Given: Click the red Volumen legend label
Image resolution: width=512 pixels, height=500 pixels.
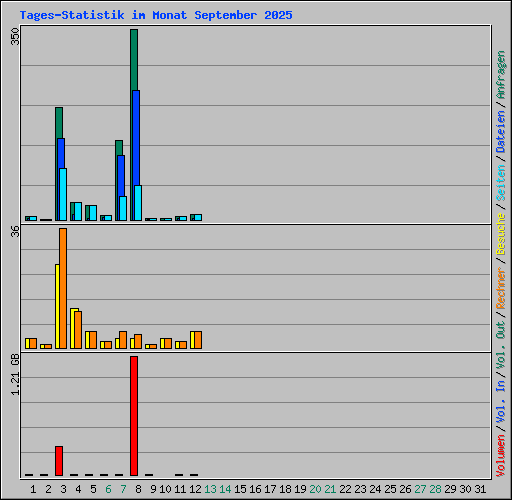Looking at the screenshot, I should 501,455.
